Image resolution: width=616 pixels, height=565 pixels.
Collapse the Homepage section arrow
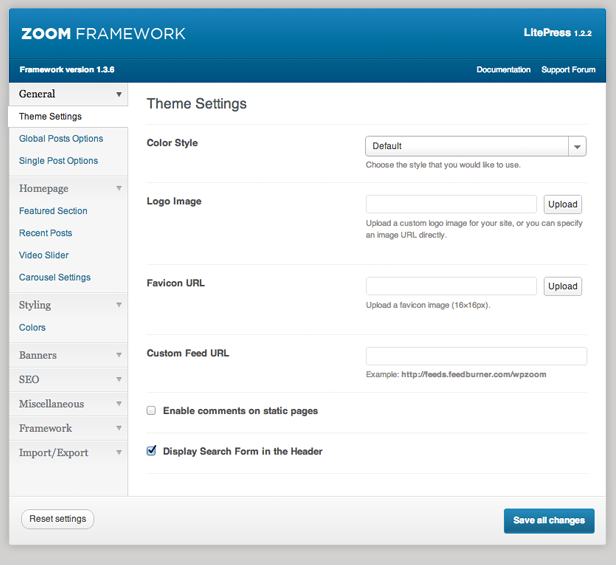(x=119, y=188)
